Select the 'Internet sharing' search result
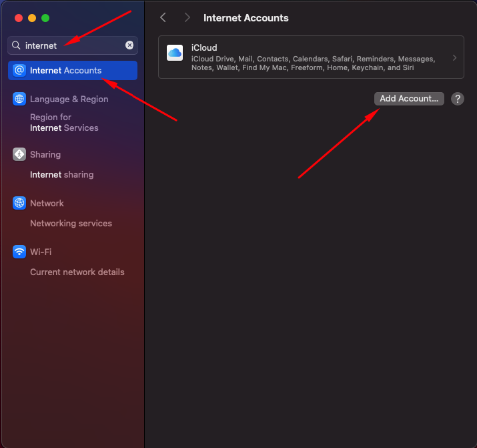Screen dimensions: 477x448 [x=62, y=175]
